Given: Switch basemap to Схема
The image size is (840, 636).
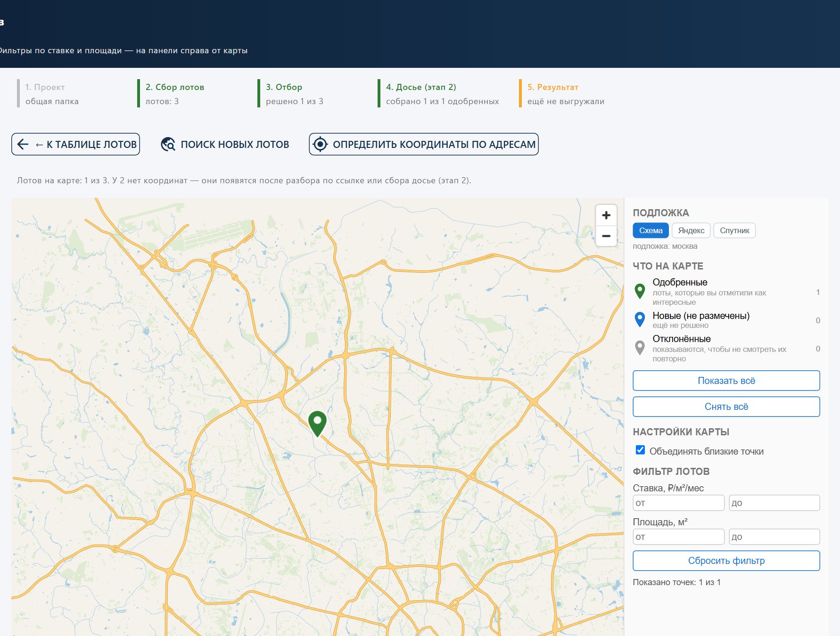Looking at the screenshot, I should point(651,230).
